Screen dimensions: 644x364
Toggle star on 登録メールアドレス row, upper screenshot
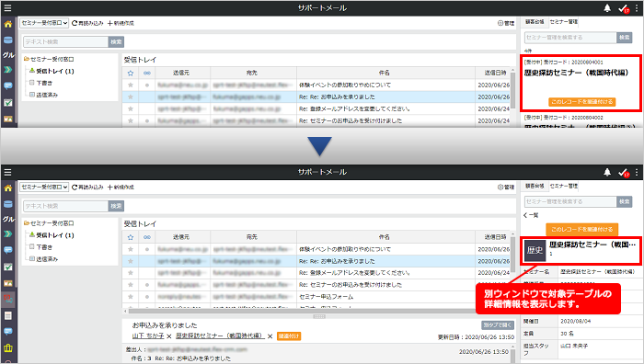[131, 108]
